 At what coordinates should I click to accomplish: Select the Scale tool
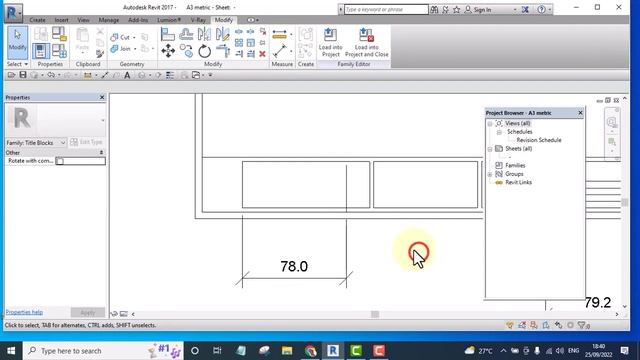pos(251,42)
